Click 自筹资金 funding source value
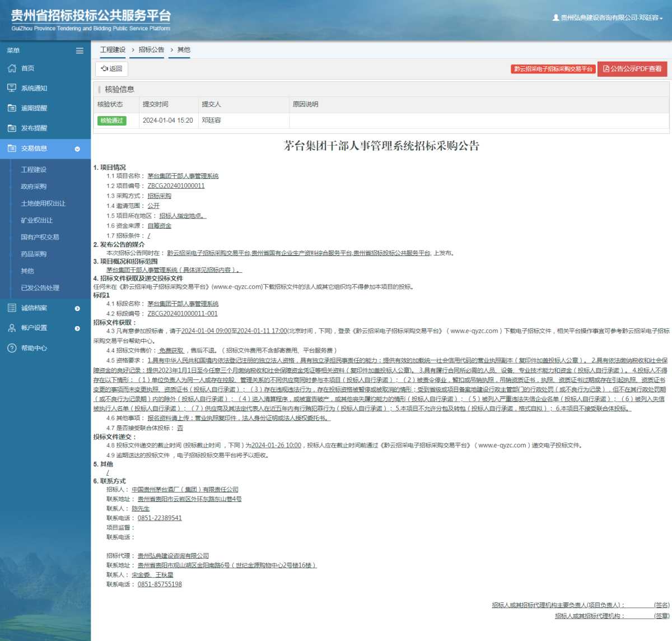The height and width of the screenshot is (641, 672). pyautogui.click(x=160, y=226)
